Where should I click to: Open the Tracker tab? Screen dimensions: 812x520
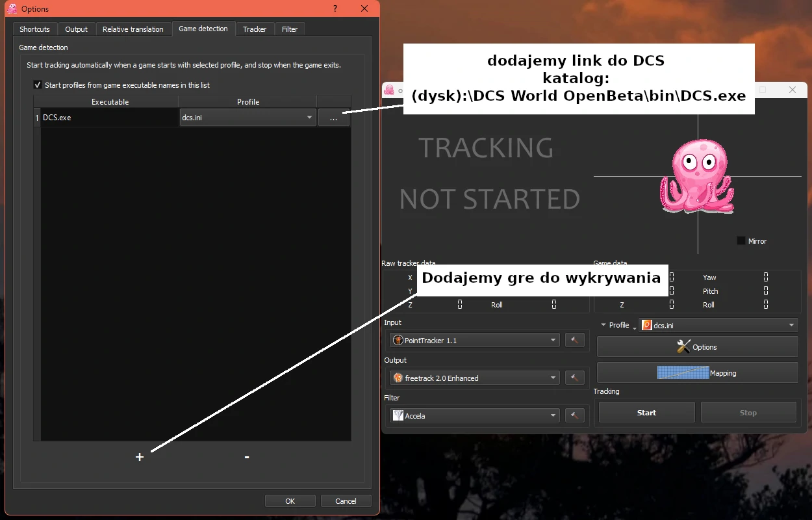(x=255, y=29)
